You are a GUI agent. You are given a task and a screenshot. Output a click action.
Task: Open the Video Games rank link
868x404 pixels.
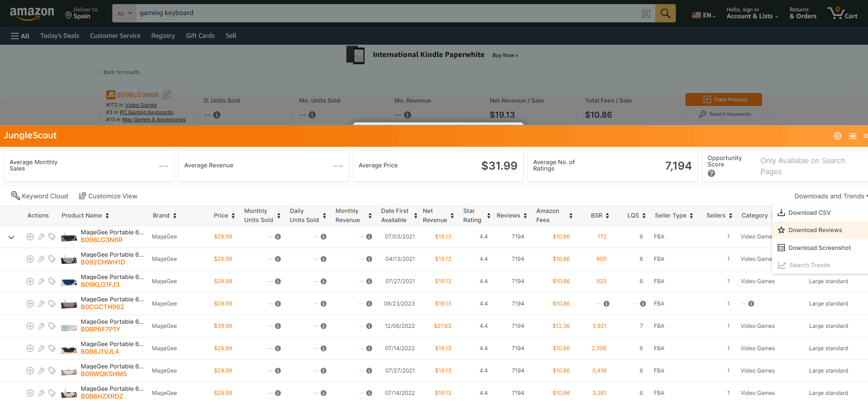click(141, 105)
